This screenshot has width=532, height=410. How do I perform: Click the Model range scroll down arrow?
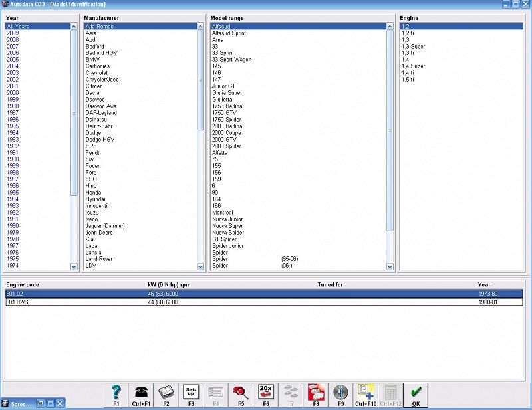(390, 267)
